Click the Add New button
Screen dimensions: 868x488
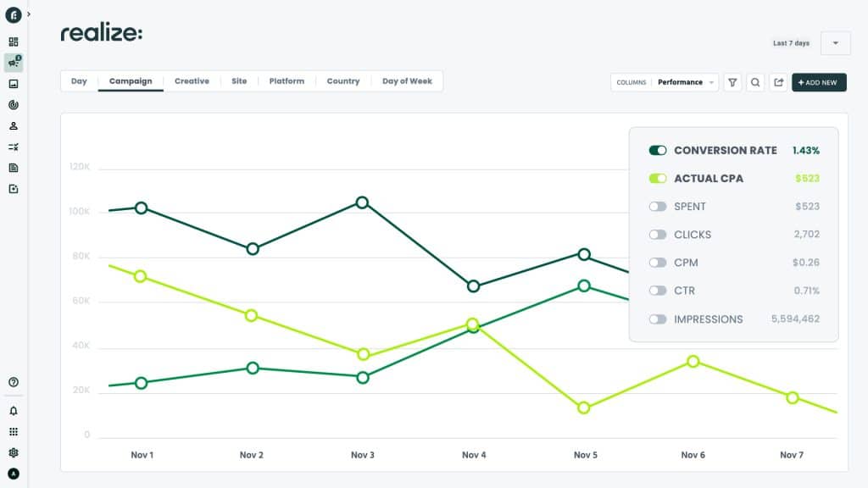point(819,82)
